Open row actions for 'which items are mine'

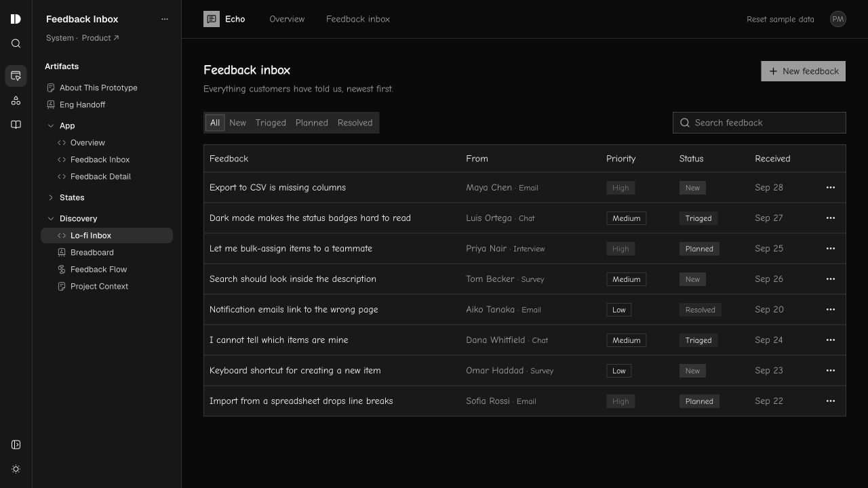831,340
